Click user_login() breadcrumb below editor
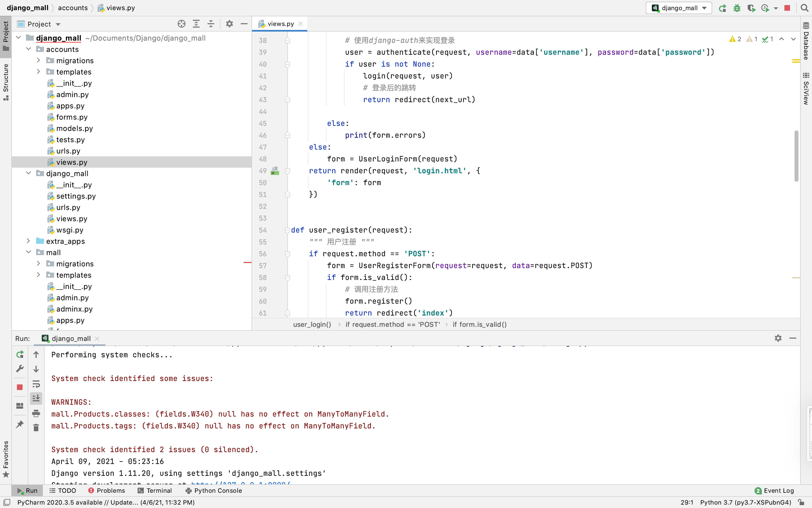812x508 pixels. (312, 325)
